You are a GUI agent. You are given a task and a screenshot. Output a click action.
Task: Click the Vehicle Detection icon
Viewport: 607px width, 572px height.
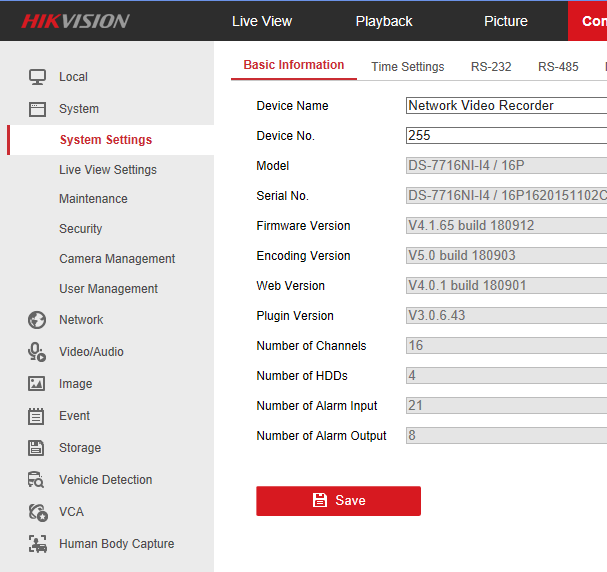[37, 480]
